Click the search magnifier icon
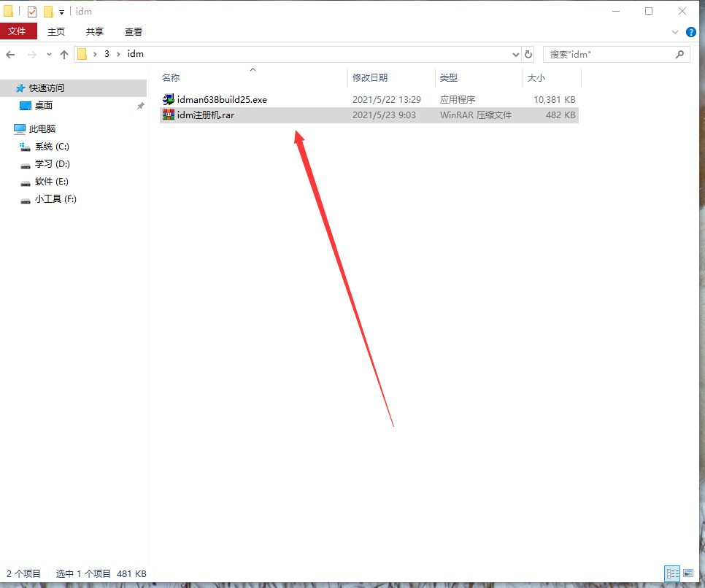705x588 pixels. pos(680,55)
